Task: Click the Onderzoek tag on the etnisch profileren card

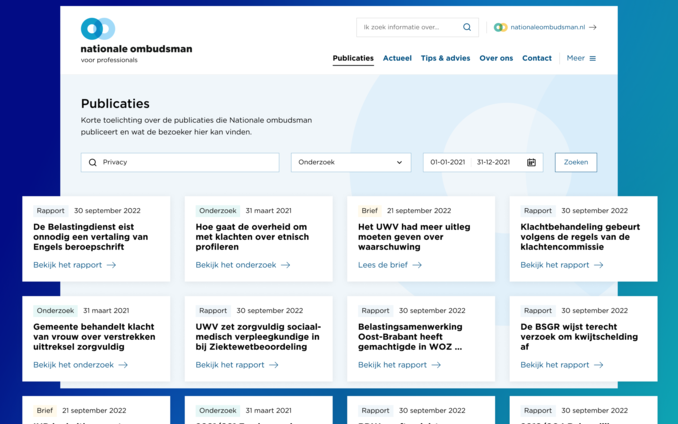Action: [217, 211]
